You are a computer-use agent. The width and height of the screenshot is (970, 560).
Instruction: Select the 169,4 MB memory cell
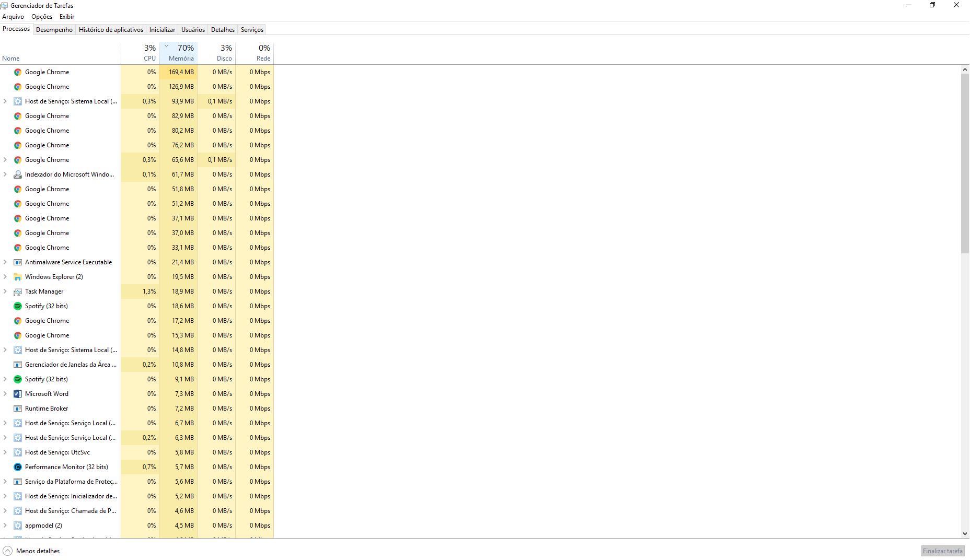click(x=178, y=72)
